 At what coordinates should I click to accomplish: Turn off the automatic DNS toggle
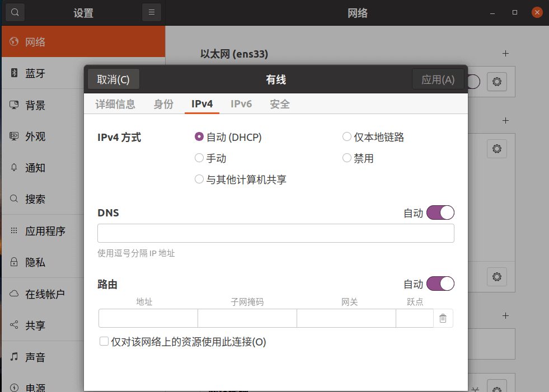click(x=440, y=212)
